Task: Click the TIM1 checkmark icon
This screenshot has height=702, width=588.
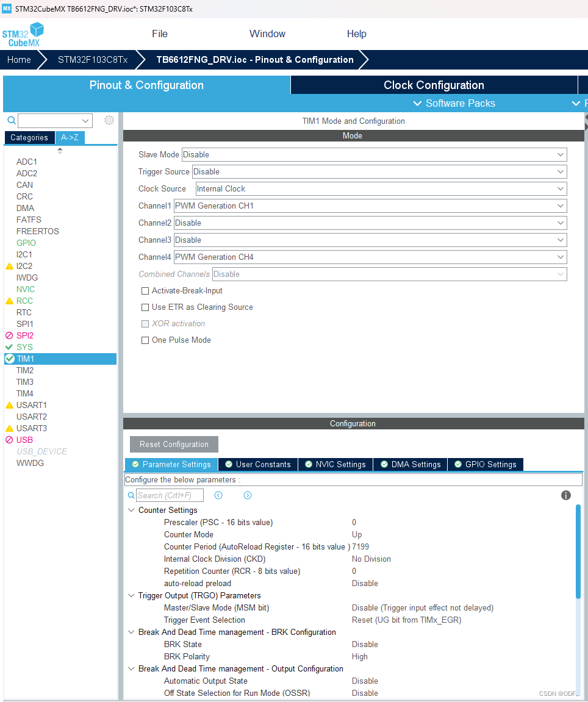Action: 9,359
